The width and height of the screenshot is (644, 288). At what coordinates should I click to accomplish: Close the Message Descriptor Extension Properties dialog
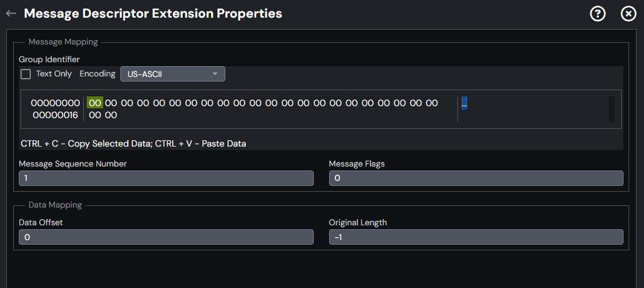tap(628, 14)
